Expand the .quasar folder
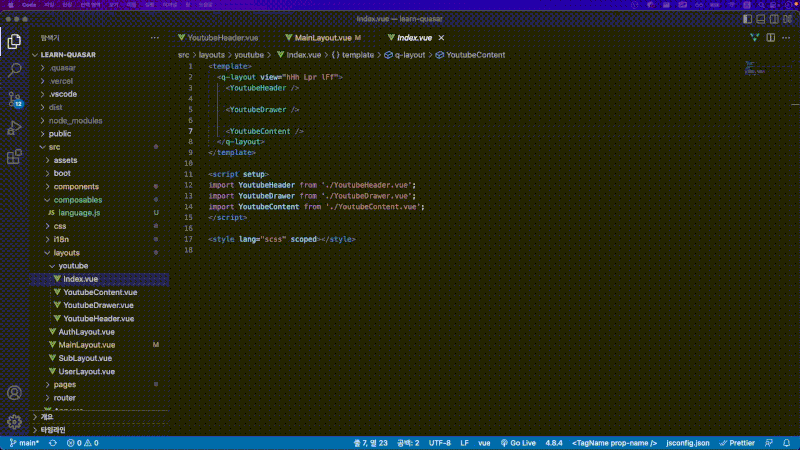This screenshot has height=450, width=800. pyautogui.click(x=63, y=68)
